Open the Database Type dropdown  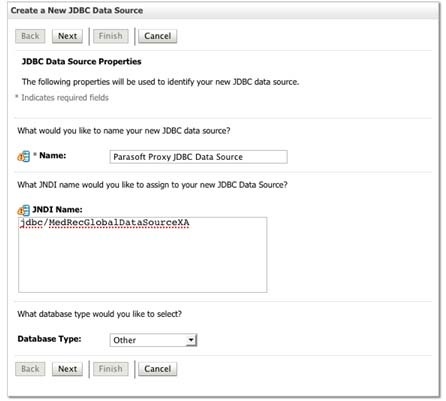[x=153, y=340]
